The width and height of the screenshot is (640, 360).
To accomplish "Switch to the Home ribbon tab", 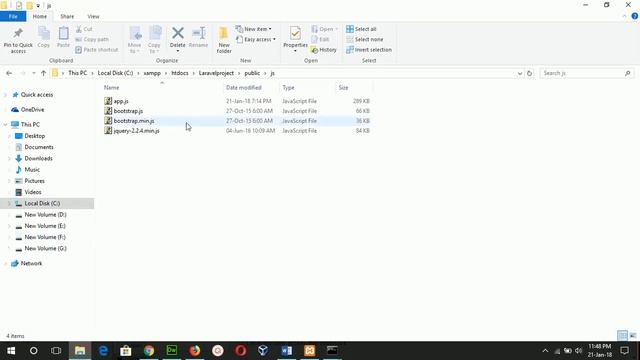I will 40,16.
